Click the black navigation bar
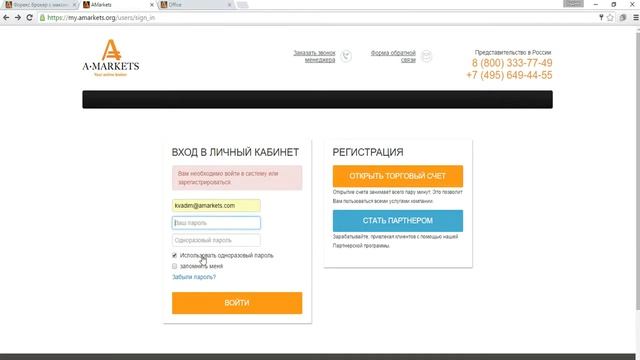The width and height of the screenshot is (640, 360). point(318,100)
